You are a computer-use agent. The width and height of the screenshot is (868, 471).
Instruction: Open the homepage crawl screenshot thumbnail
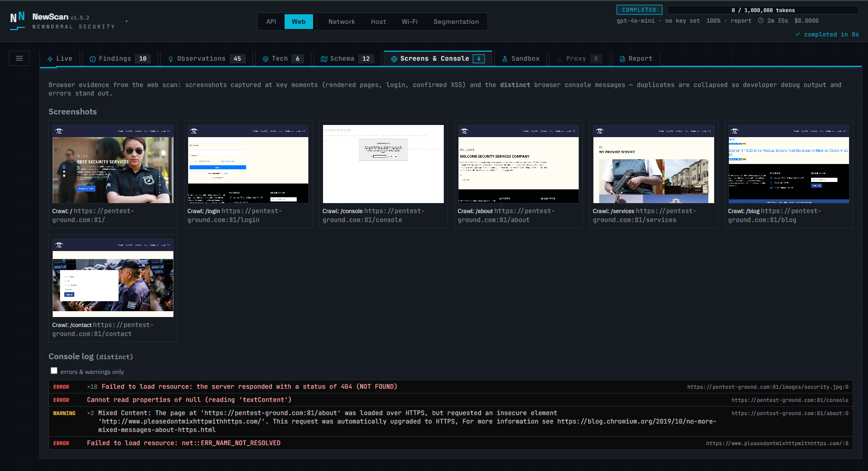click(x=113, y=164)
